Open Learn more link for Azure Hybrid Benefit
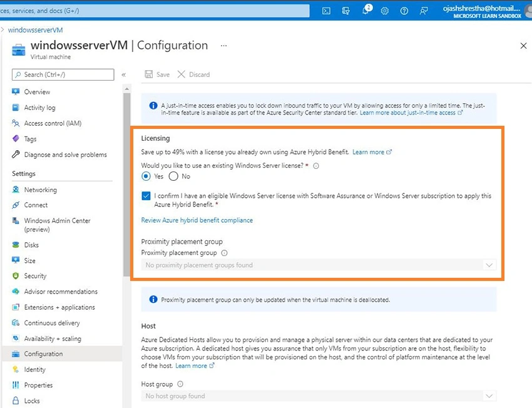The image size is (532, 408). point(372,152)
